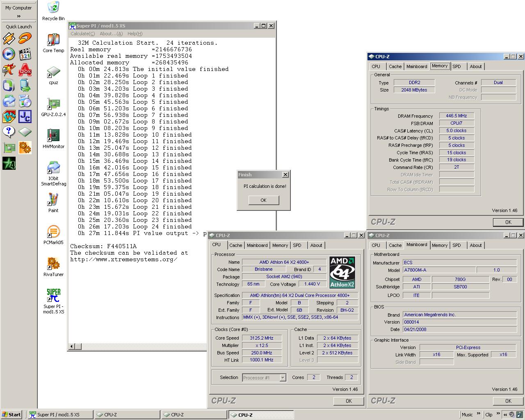Switch to Super PI taskbar button

[60, 415]
